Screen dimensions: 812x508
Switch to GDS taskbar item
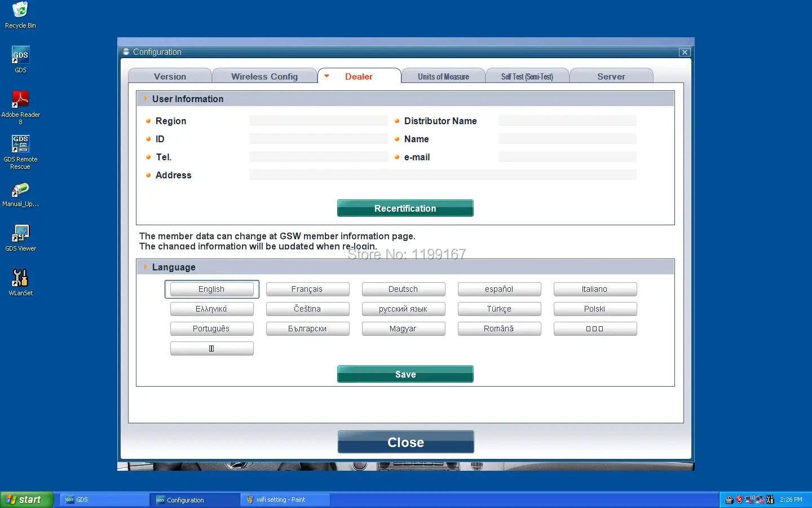coord(105,500)
